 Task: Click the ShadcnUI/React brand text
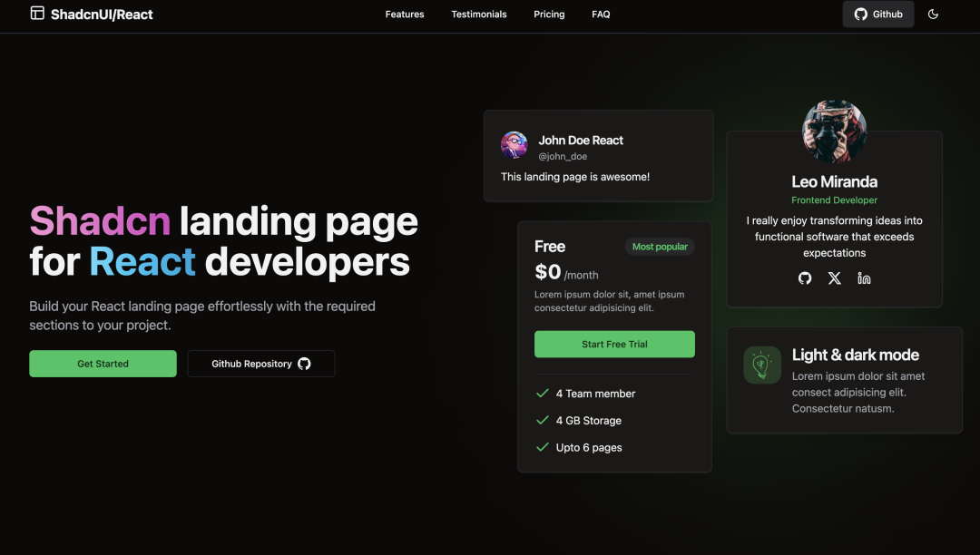pos(102,15)
